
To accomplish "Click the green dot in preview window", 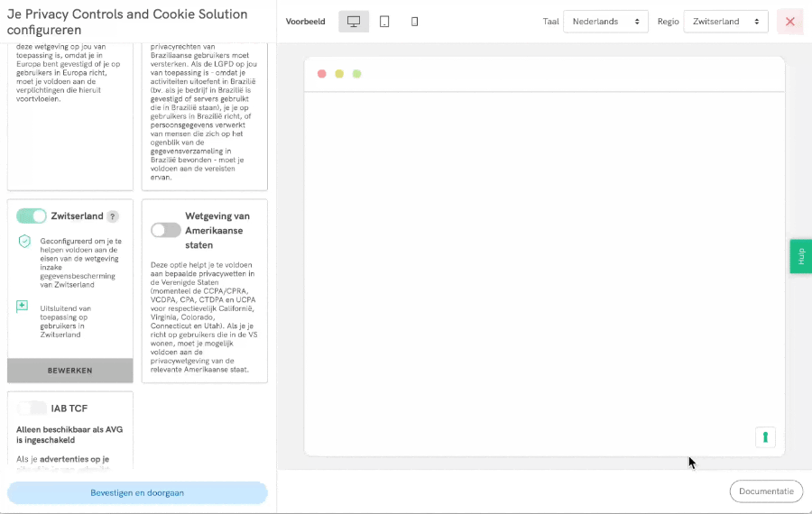I will (356, 74).
